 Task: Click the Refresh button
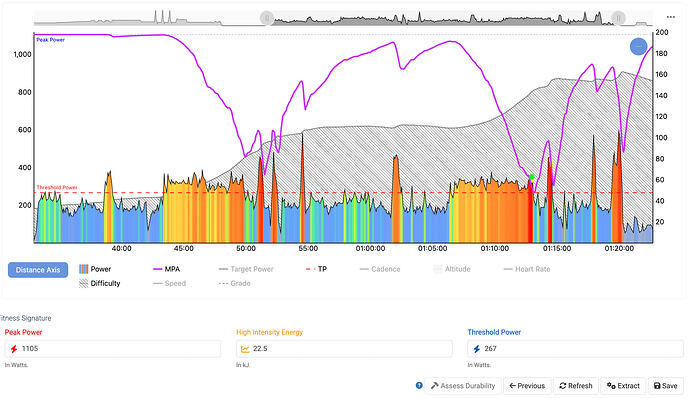click(x=576, y=386)
